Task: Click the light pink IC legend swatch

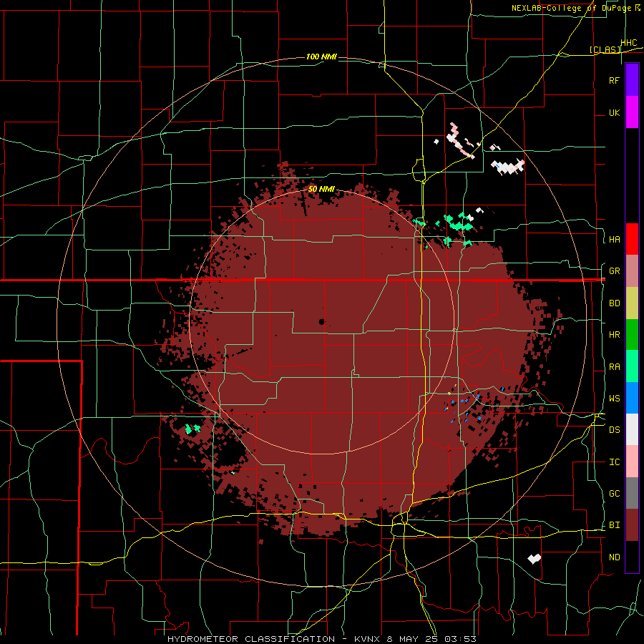Action: (x=632, y=462)
